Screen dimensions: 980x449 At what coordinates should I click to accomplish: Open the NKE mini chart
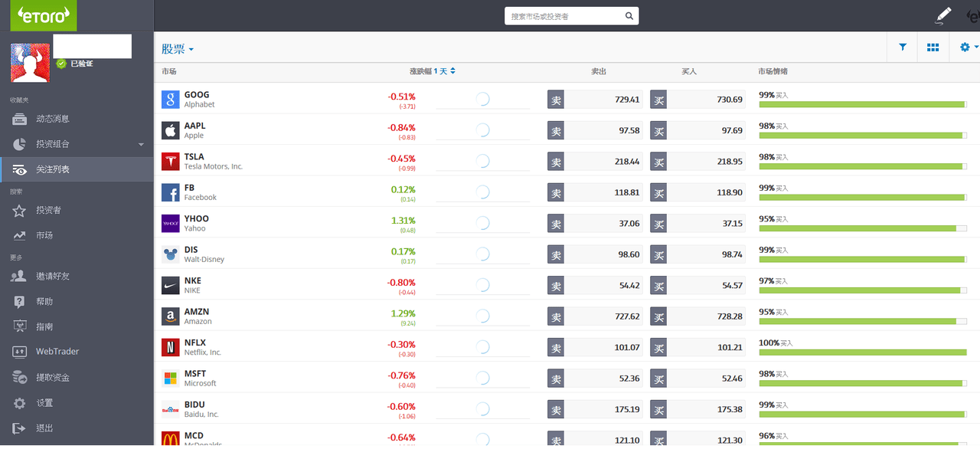(482, 285)
